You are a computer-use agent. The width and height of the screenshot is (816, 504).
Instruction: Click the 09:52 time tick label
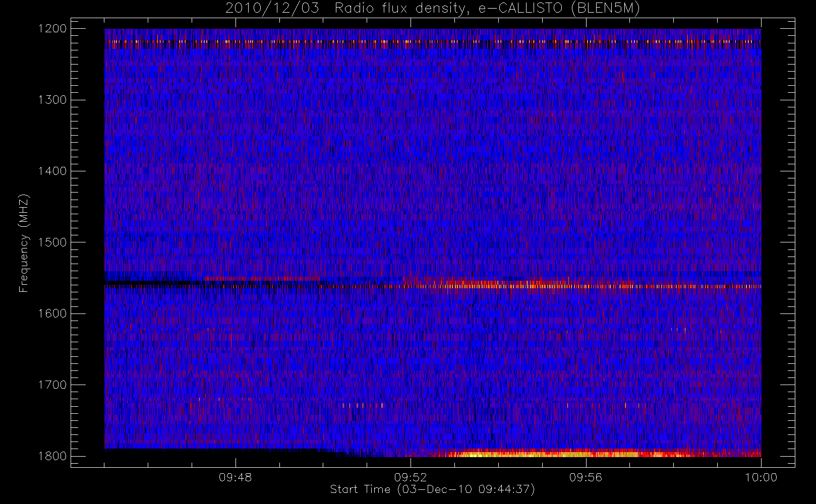(411, 477)
